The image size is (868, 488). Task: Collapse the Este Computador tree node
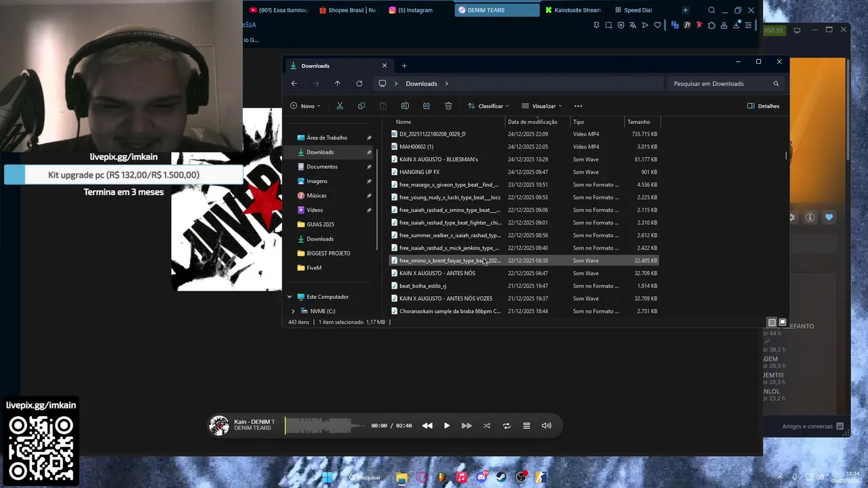point(290,297)
